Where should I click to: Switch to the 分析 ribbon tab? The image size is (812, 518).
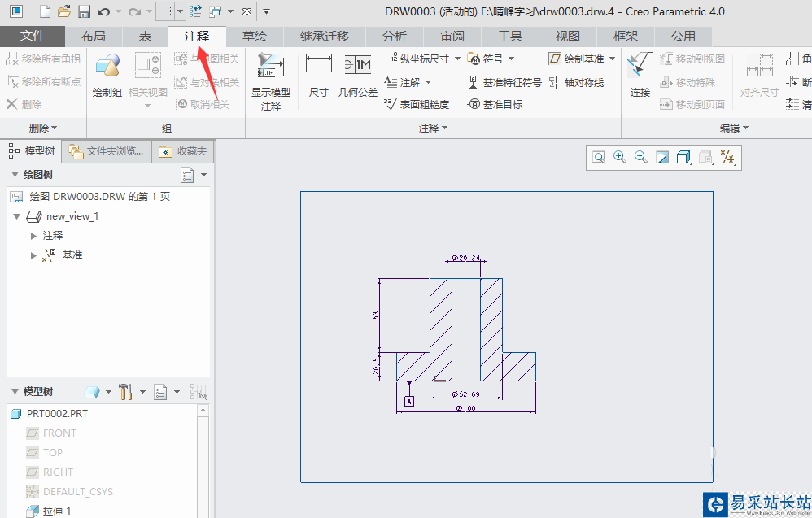(x=395, y=37)
